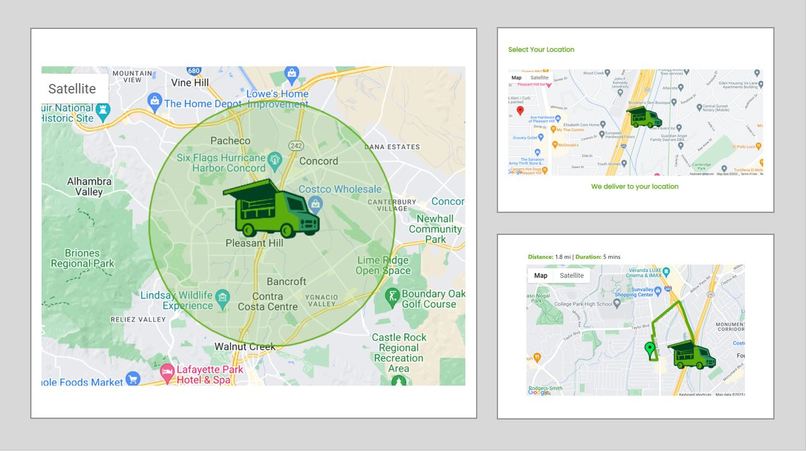The width and height of the screenshot is (806, 451).
Task: Select Satellite tab in the route map
Action: tap(572, 276)
